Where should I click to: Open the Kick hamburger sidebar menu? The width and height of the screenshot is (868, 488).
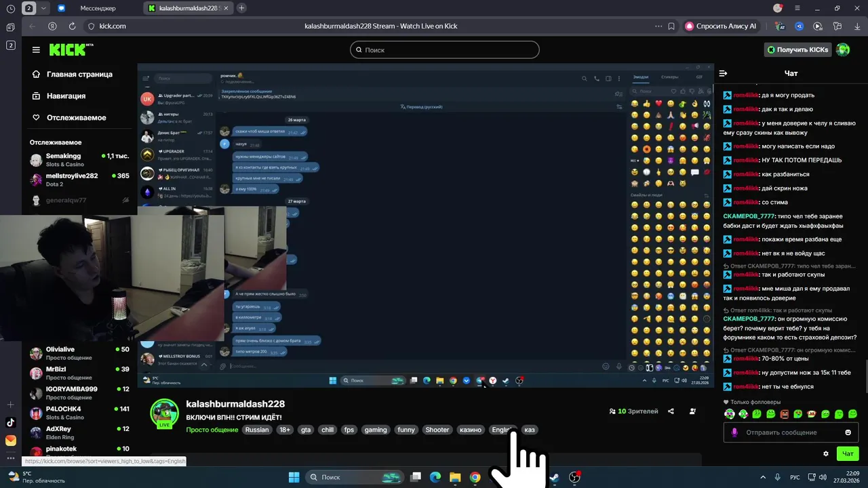click(36, 49)
